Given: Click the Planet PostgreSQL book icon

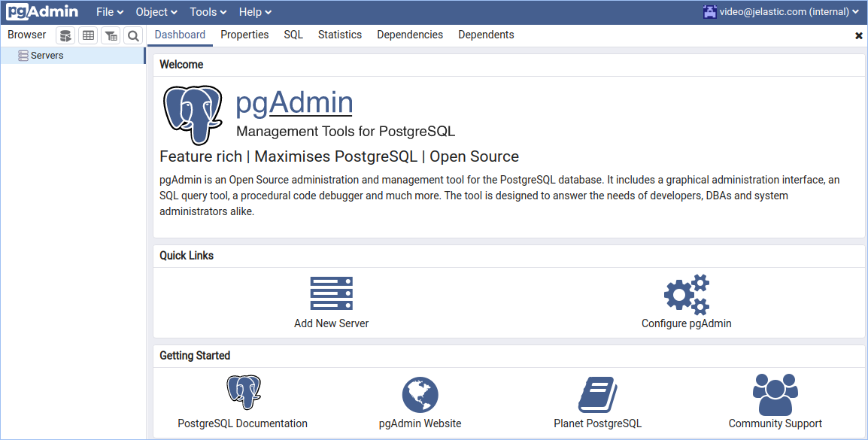Looking at the screenshot, I should tap(598, 395).
